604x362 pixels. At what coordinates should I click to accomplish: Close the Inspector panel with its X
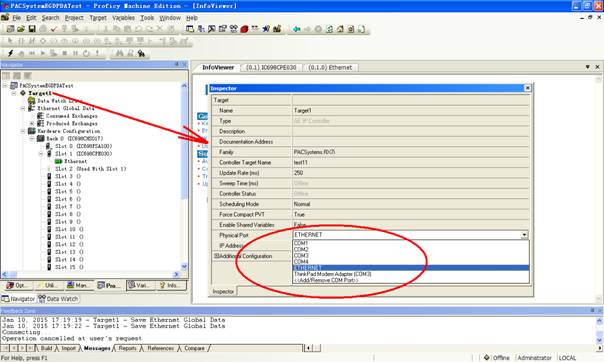pos(528,88)
